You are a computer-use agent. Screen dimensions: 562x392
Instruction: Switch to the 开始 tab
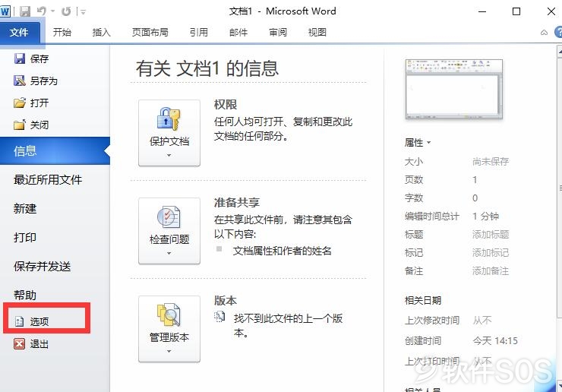pyautogui.click(x=62, y=32)
